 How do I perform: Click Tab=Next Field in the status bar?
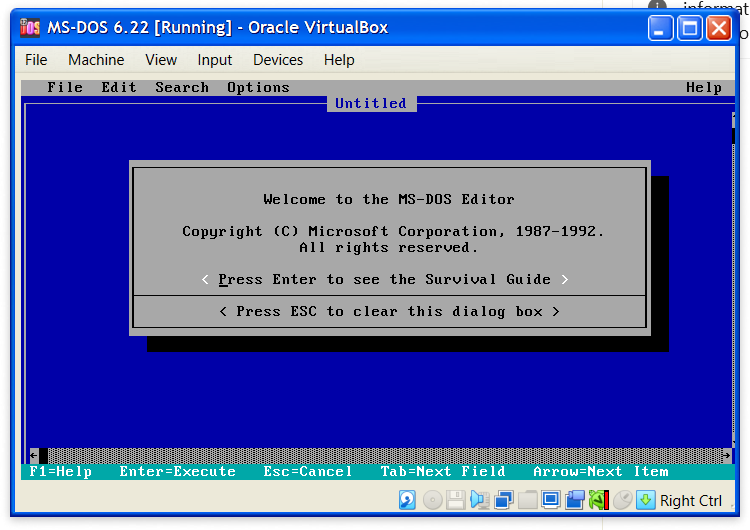tap(443, 472)
